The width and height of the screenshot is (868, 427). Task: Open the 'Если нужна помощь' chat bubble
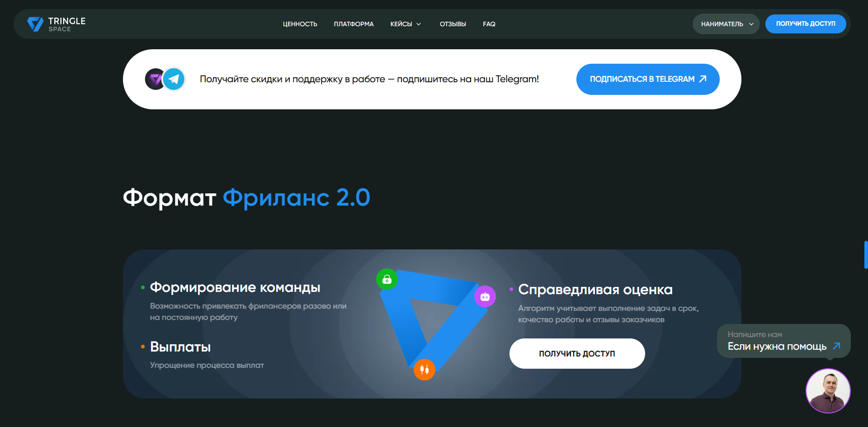click(783, 341)
